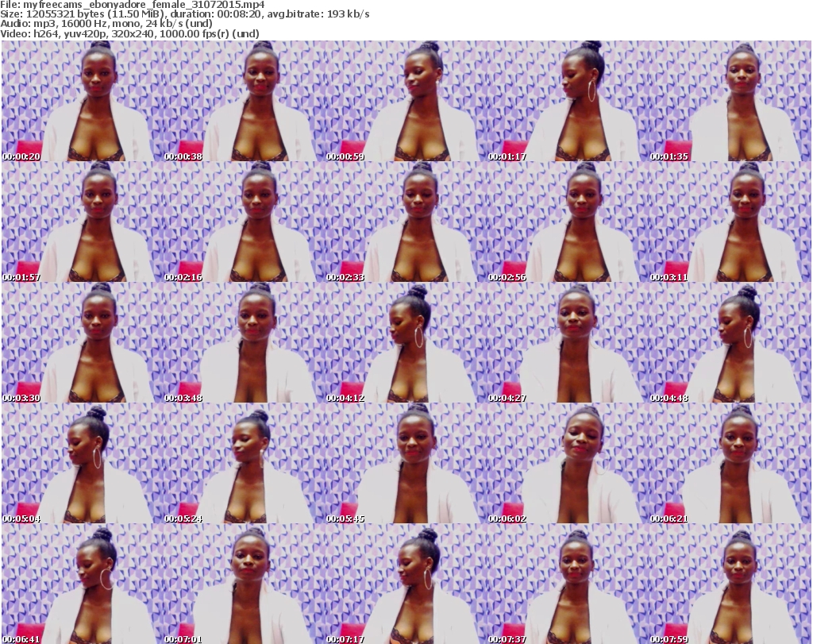The width and height of the screenshot is (813, 644).
Task: Open the frame at timestamp 00:00:59
Action: (x=406, y=101)
